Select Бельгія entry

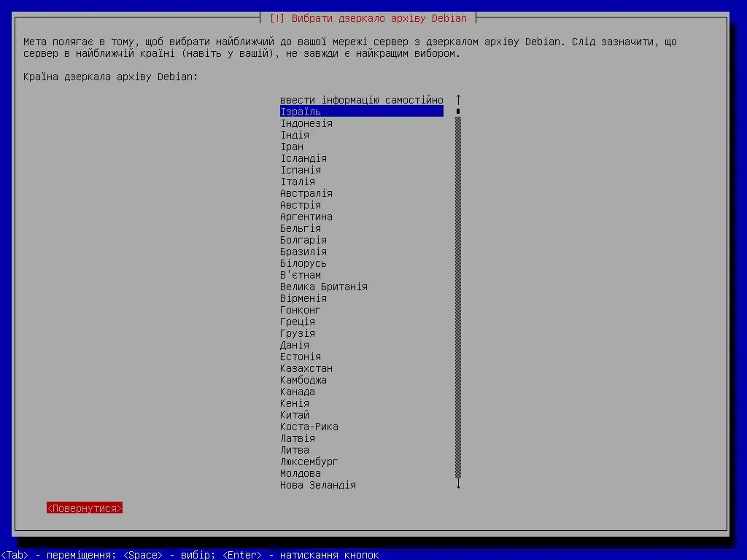[362, 228]
